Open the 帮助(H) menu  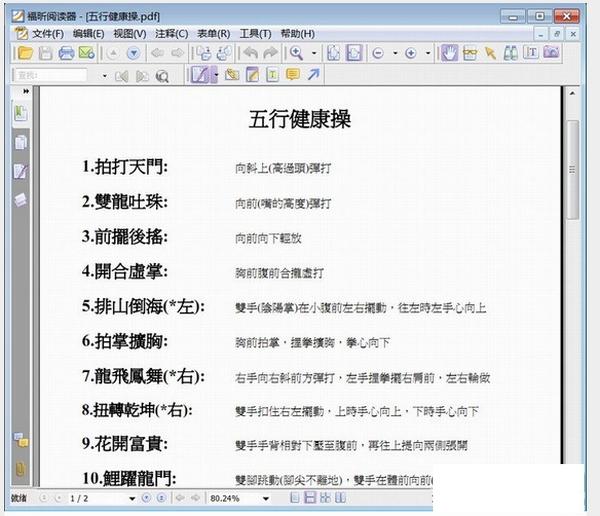(298, 34)
